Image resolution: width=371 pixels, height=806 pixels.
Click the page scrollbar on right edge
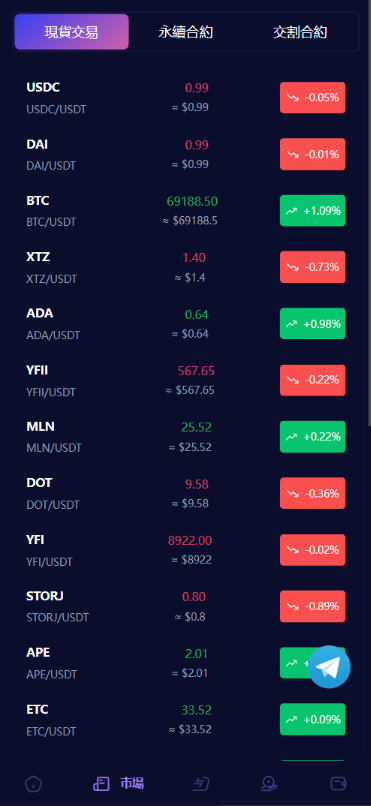(369, 213)
